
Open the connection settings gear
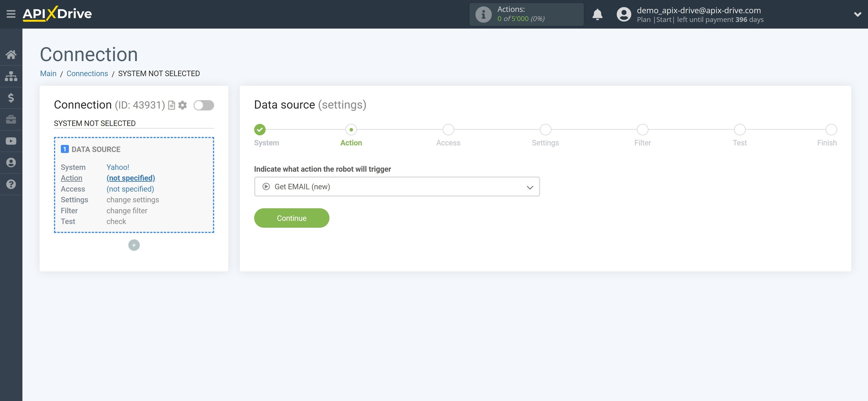[x=182, y=105]
